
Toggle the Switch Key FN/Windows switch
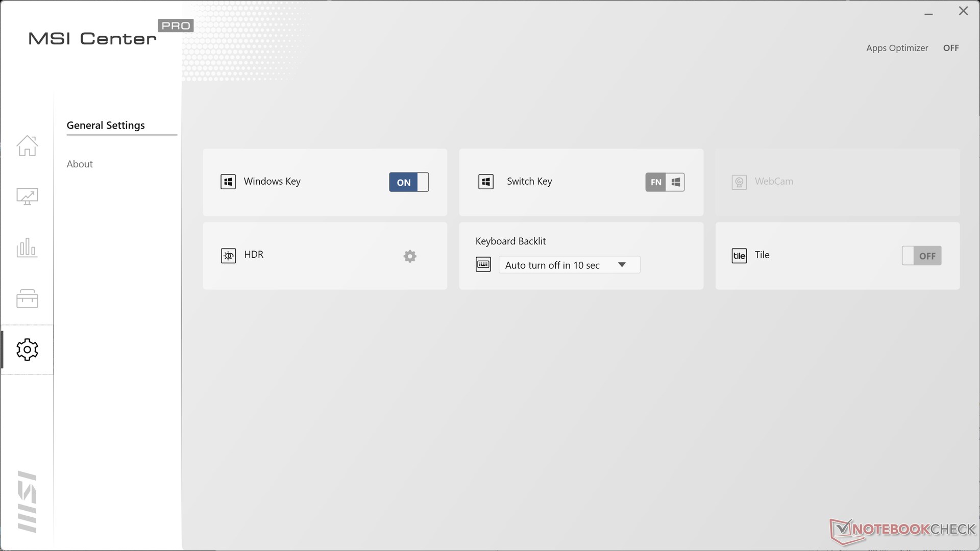tap(665, 182)
